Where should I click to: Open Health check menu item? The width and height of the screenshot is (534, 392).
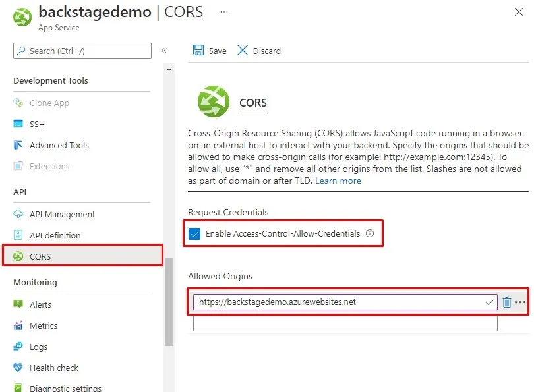tap(54, 368)
